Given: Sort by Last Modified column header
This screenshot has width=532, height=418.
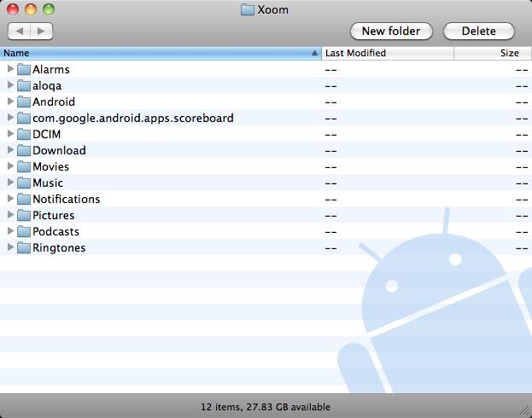Looking at the screenshot, I should (388, 53).
